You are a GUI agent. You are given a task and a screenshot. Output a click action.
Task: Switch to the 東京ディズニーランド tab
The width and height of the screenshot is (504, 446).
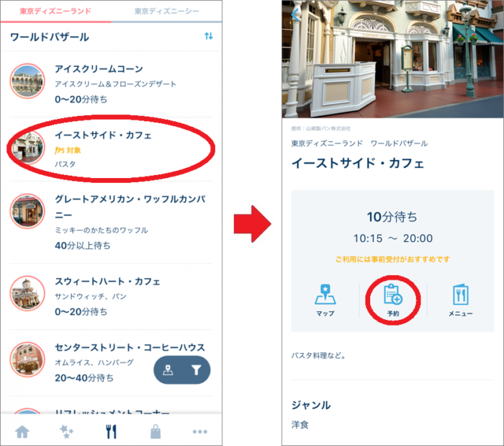(x=56, y=12)
